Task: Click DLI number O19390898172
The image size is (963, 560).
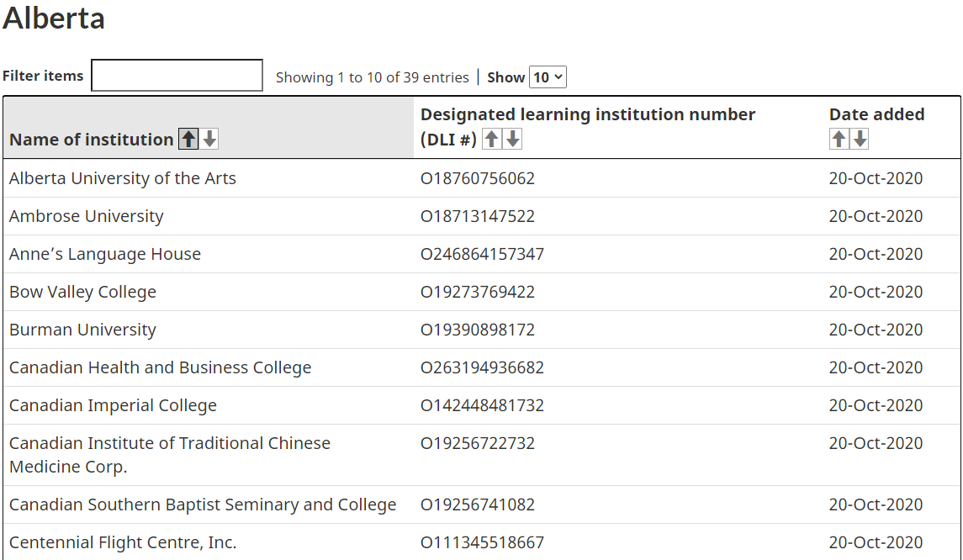Action: point(478,330)
